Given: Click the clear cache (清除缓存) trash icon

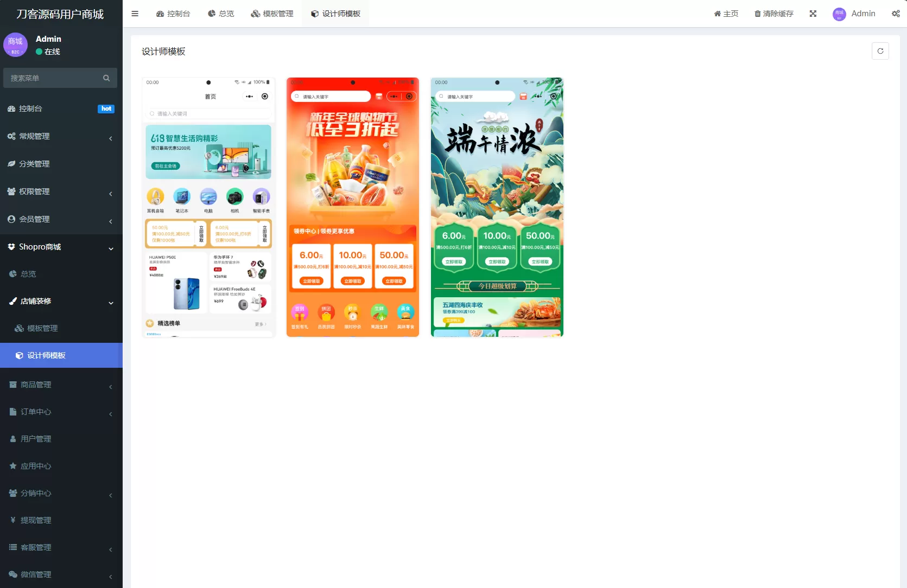Looking at the screenshot, I should [x=757, y=14].
